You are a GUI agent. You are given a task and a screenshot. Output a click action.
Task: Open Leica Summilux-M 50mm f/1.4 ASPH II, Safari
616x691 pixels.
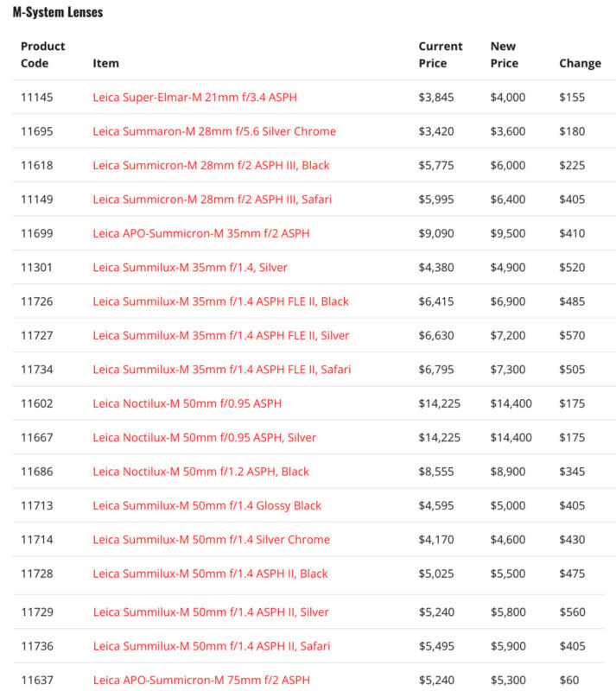click(211, 646)
